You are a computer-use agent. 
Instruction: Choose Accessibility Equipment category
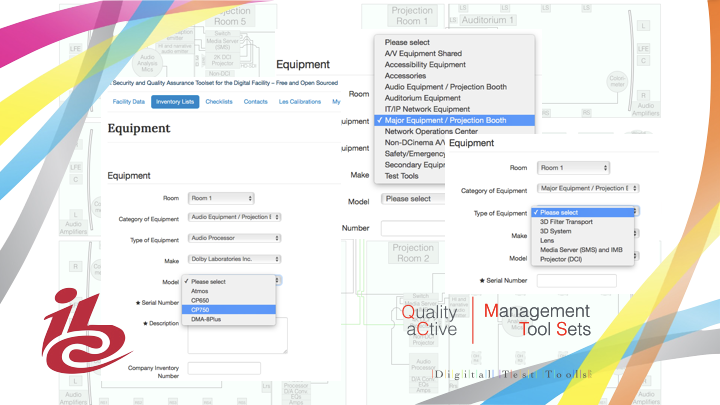coord(455,64)
